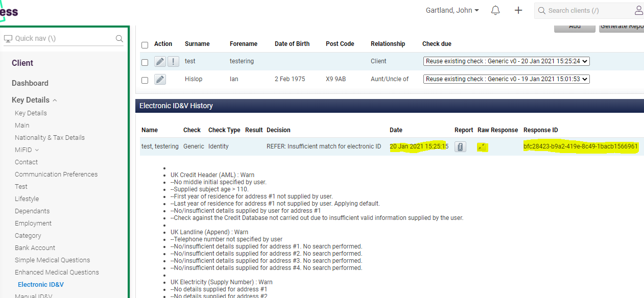Open the Report document icon for the Generic check
Viewport: 644px width, 298px height.
click(x=460, y=146)
